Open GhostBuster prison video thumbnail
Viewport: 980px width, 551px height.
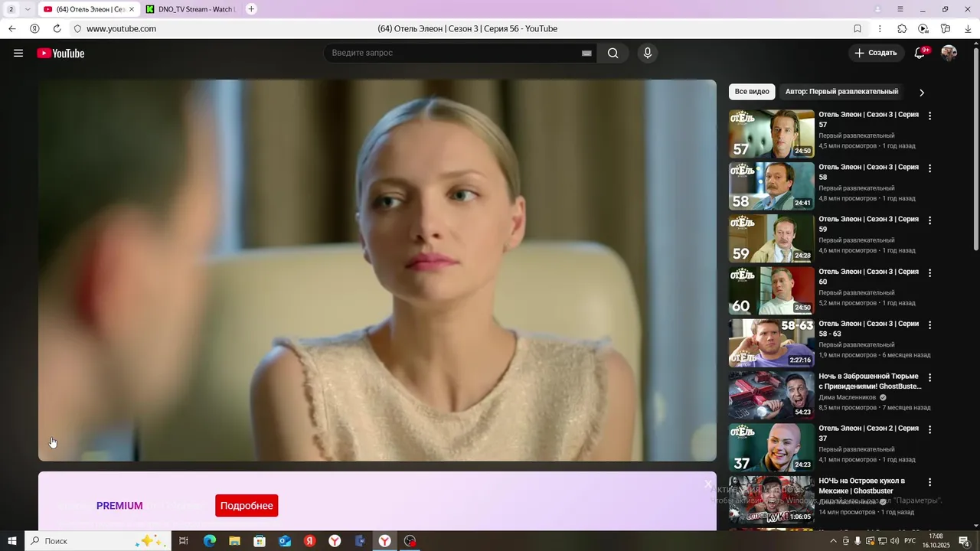[772, 395]
